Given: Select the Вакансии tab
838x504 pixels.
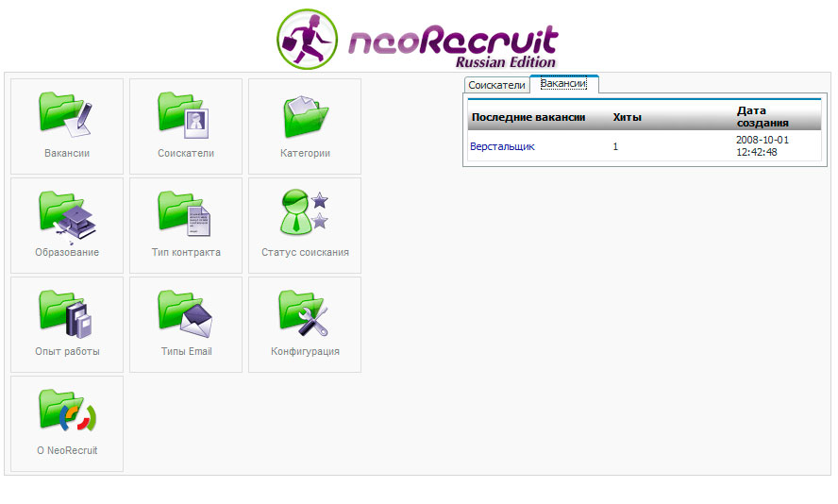Looking at the screenshot, I should 563,84.
